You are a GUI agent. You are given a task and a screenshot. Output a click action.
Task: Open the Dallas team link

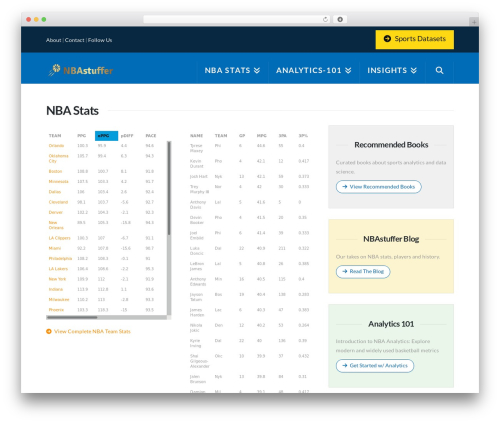point(55,192)
